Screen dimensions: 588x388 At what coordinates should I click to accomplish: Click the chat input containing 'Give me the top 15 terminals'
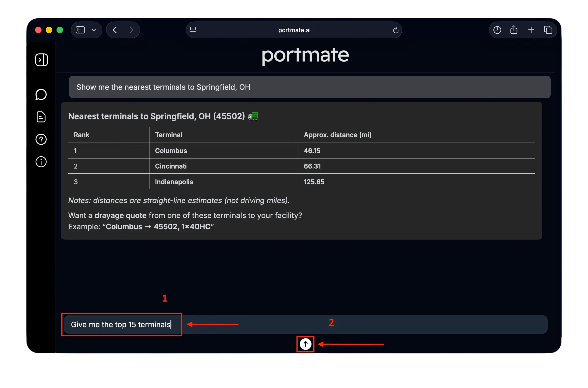[305, 324]
